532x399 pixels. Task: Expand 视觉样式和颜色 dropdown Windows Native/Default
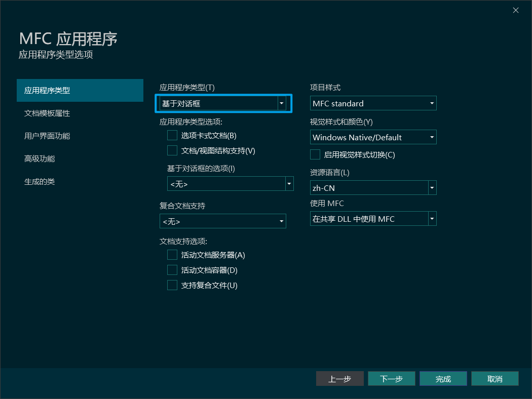point(373,137)
